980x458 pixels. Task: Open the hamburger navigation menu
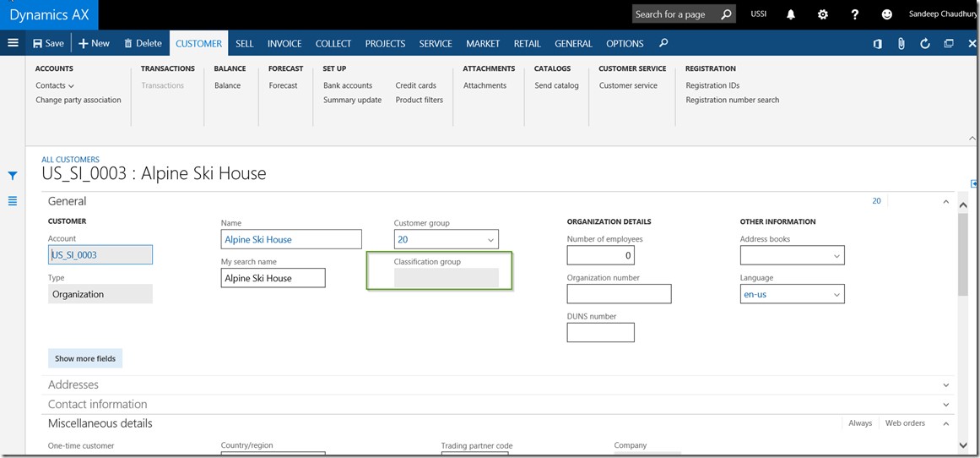[x=13, y=43]
